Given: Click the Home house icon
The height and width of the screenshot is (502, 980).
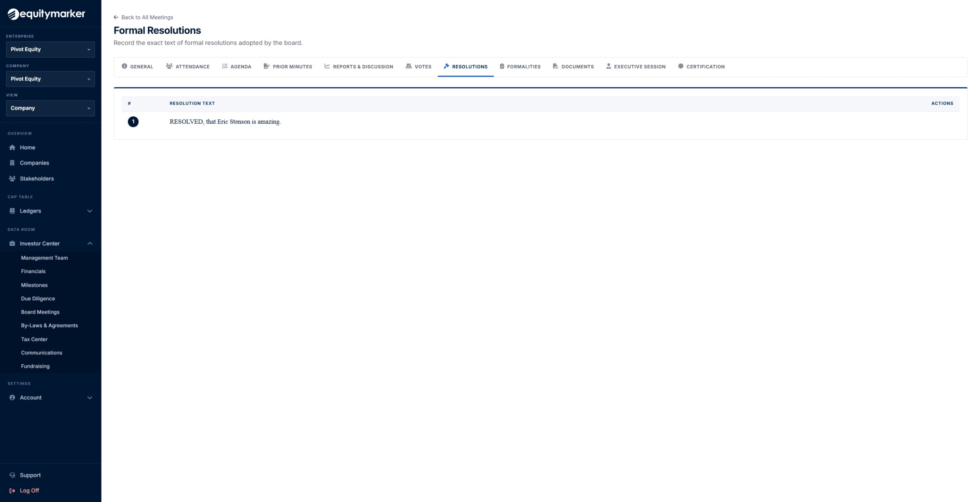Looking at the screenshot, I should [12, 147].
